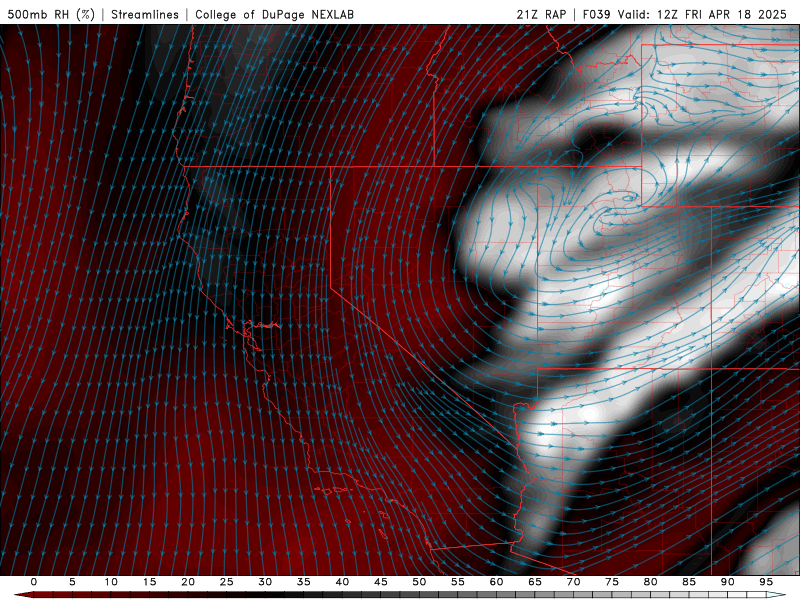800x600 pixels.
Task: Click the color bar label "60"
Action: click(x=496, y=582)
